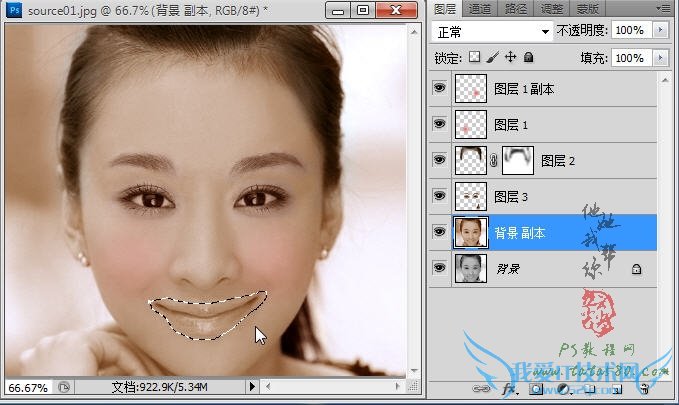Click the 66.67% zoom field
The height and width of the screenshot is (405, 679).
[x=28, y=387]
